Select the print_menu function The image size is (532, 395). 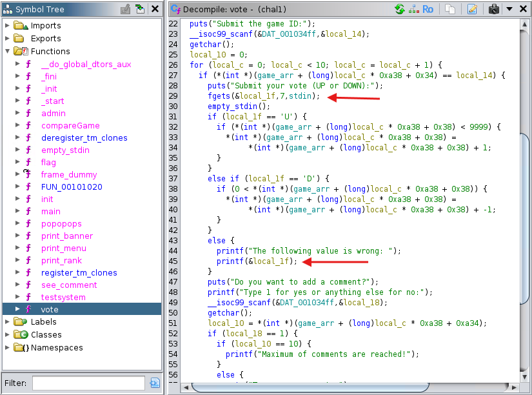pyautogui.click(x=63, y=248)
